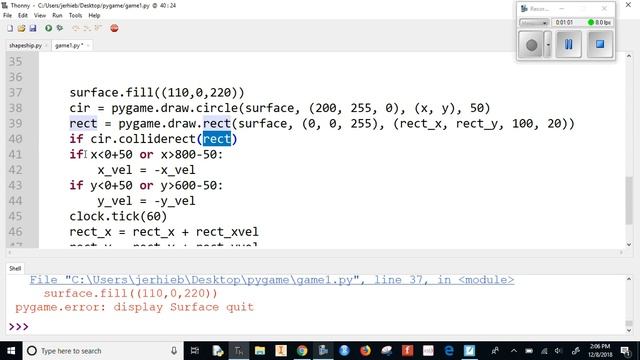Open the Edit menu
Viewport: 640px width, 360px height.
tap(23, 15)
